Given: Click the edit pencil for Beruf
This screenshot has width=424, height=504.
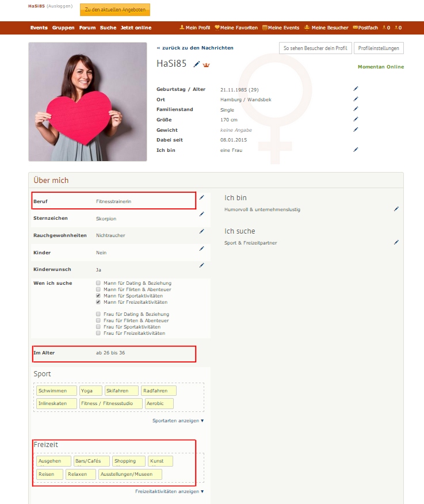Looking at the screenshot, I should pos(201,197).
